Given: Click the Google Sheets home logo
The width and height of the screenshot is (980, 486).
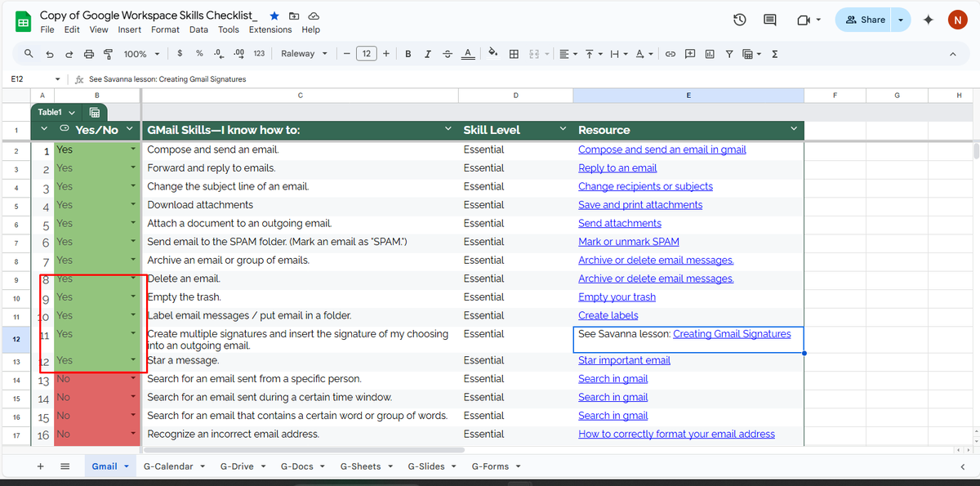Looking at the screenshot, I should (x=22, y=21).
